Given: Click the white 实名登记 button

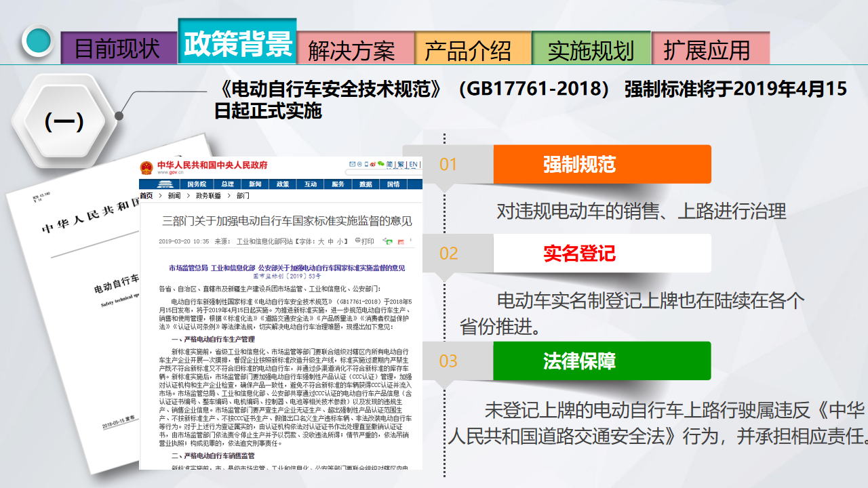Looking at the screenshot, I should coord(602,253).
